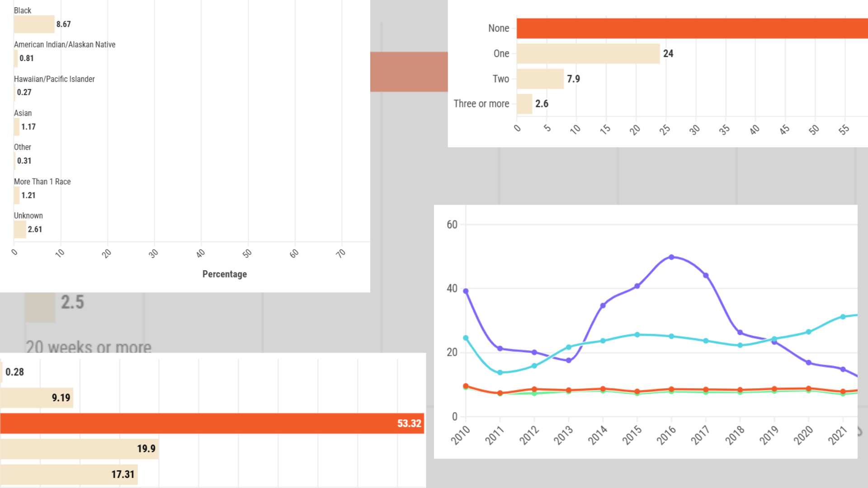Click the 'More Than 1 Race' label

pyautogui.click(x=42, y=182)
